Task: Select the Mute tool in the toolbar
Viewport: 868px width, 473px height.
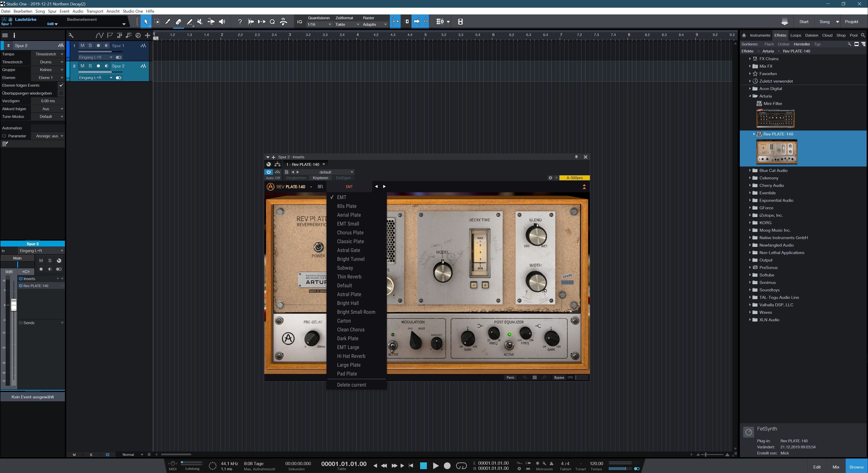Action: 200,21
